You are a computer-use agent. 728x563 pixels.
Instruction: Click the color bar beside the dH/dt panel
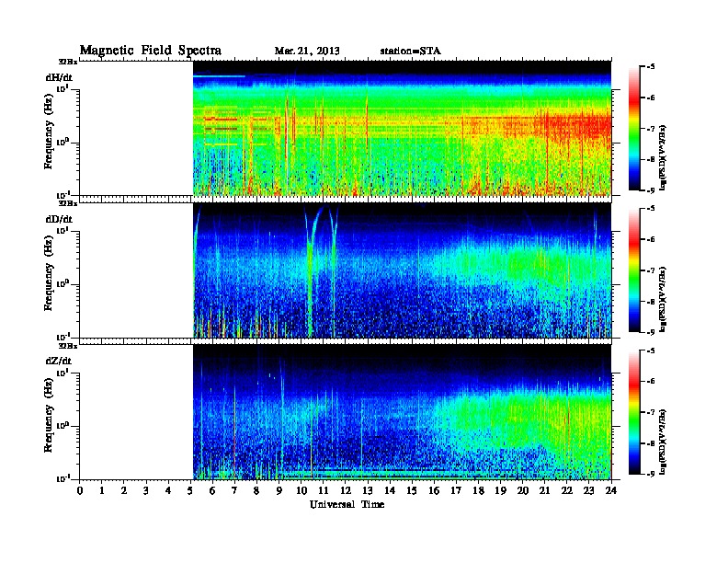tap(634, 128)
